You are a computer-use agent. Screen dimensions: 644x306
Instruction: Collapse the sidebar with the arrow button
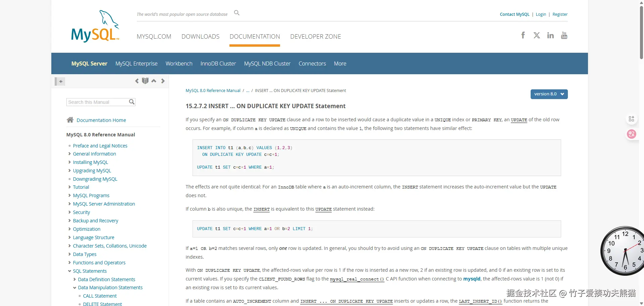(x=60, y=81)
